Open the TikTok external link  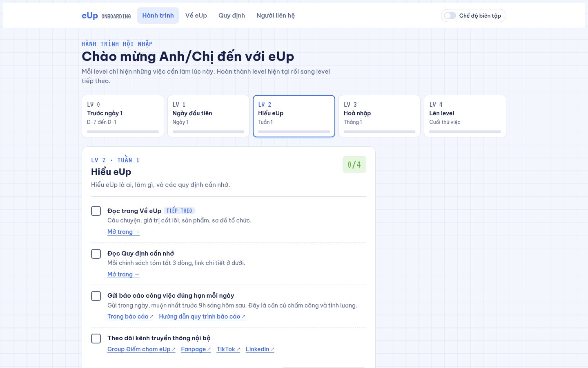pos(228,349)
